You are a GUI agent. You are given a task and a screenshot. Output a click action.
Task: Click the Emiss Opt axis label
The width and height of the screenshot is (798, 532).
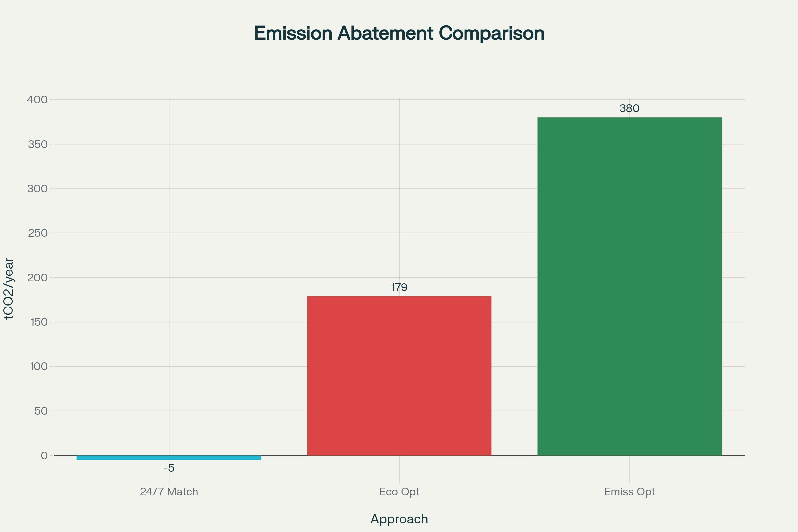coord(629,492)
